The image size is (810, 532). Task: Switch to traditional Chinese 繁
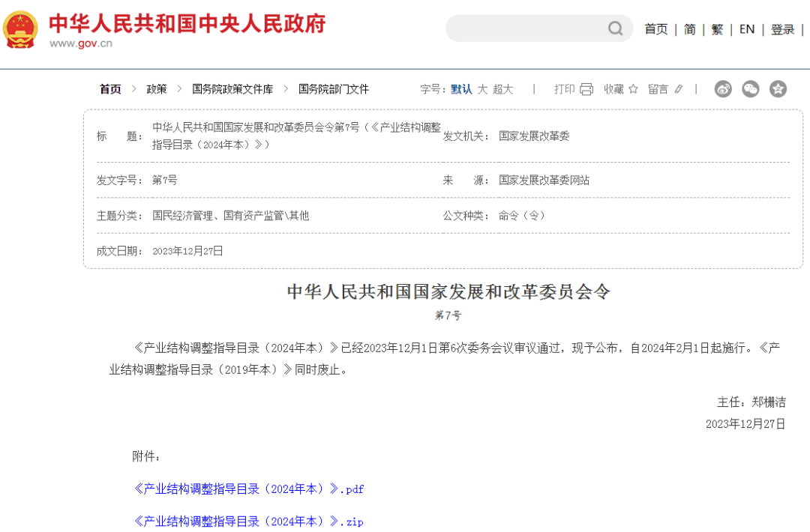click(x=717, y=29)
